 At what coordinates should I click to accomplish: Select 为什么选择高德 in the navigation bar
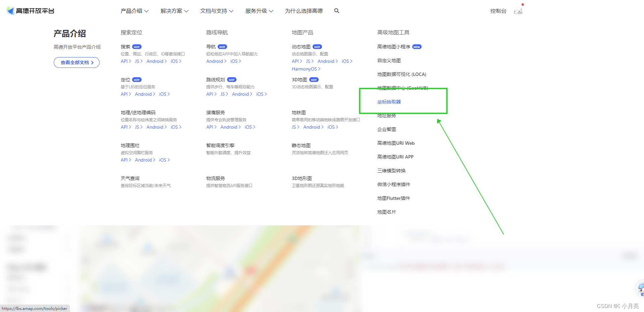[304, 11]
